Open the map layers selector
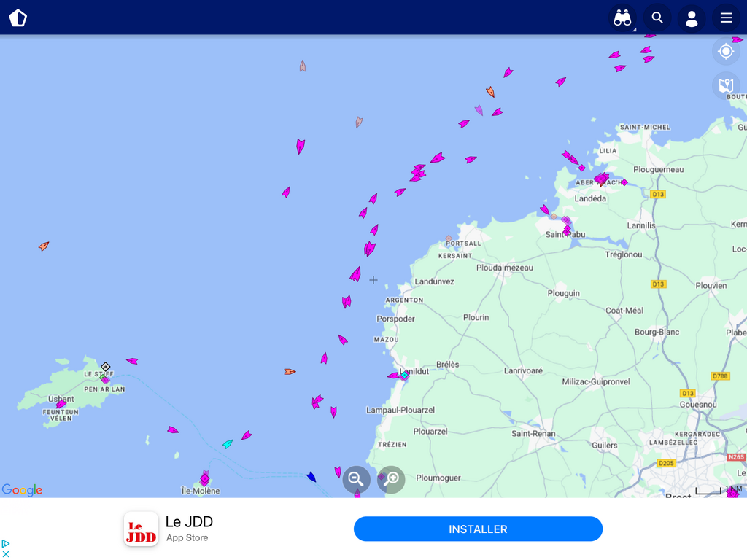Viewport: 747px width, 560px height. (x=726, y=86)
